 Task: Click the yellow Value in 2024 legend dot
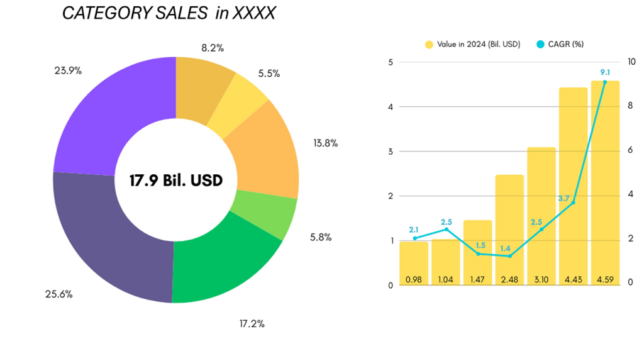click(429, 45)
